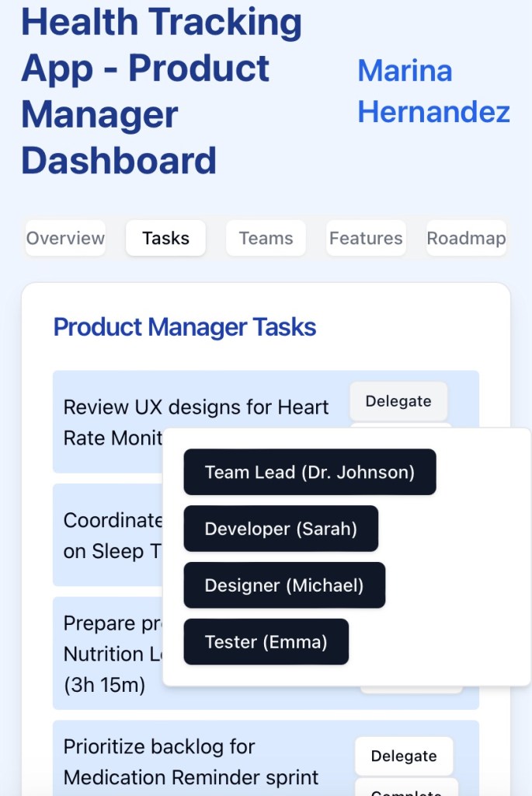
Task: Click the Product Manager Tasks heading
Action: click(184, 327)
